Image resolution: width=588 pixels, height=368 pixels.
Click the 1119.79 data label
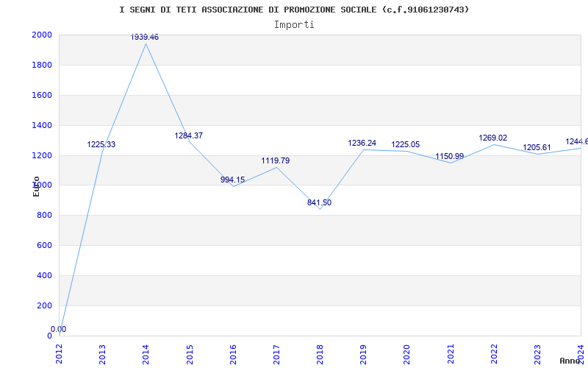pos(276,160)
